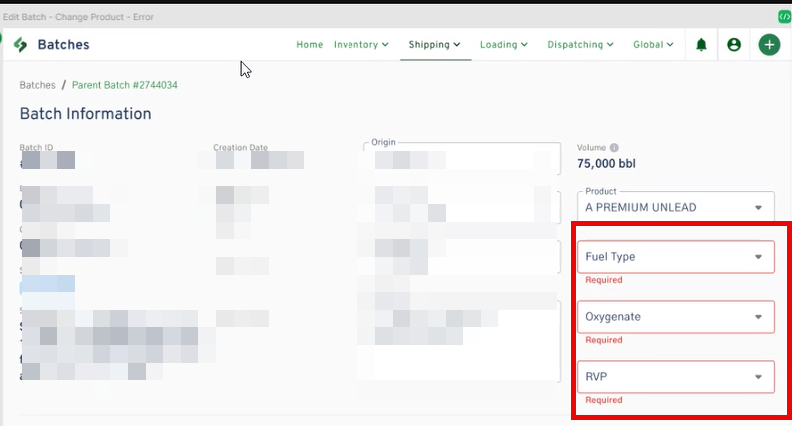Open the Shipping menu
Screen dimensions: 792x426
[x=434, y=45]
